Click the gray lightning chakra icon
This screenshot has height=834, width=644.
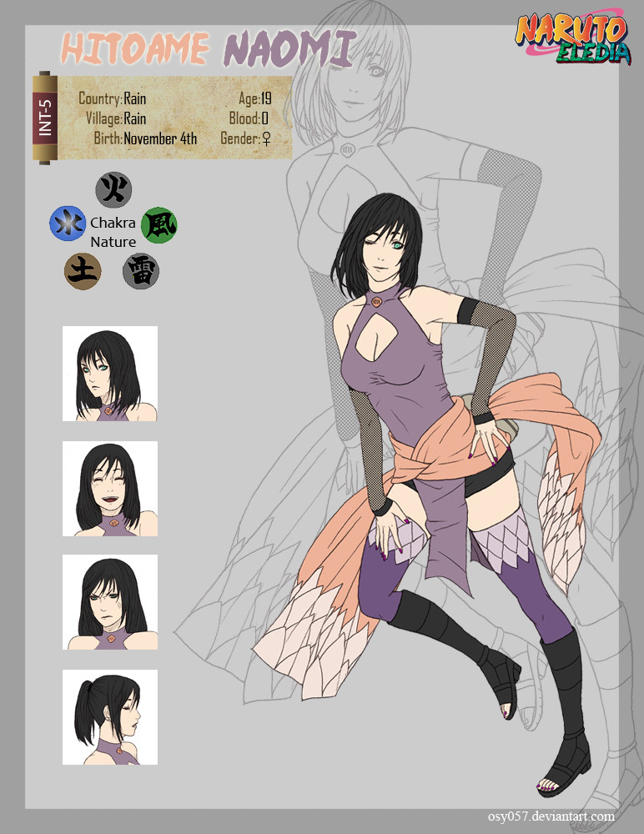[141, 272]
